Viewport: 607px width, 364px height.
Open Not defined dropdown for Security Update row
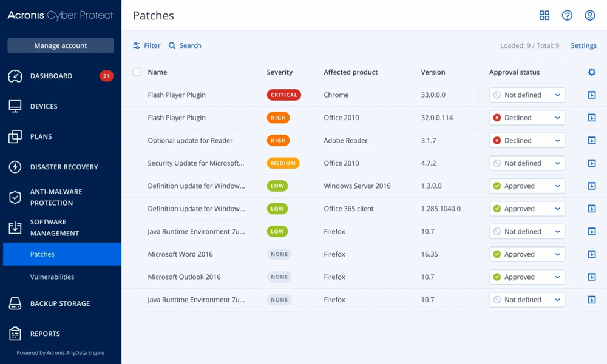527,163
